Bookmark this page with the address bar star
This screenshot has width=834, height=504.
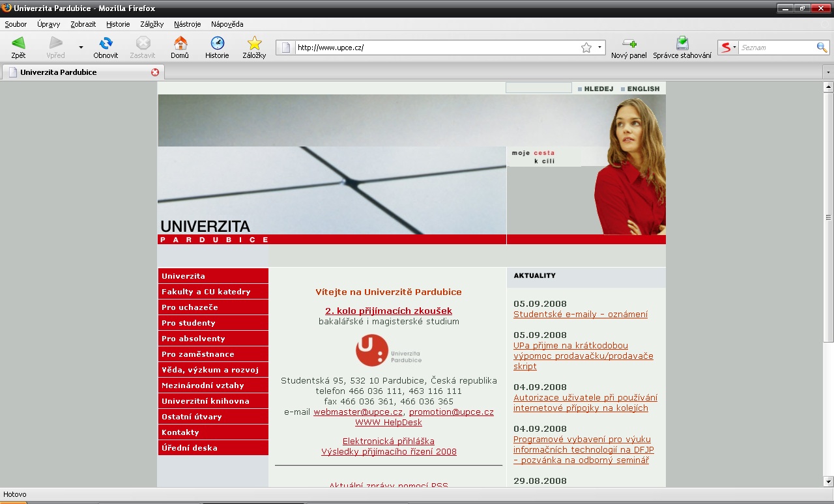click(x=586, y=48)
